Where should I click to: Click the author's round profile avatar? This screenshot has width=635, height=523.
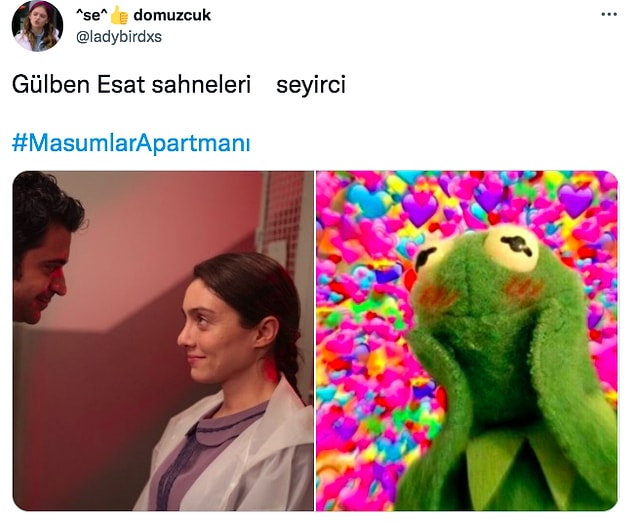38,26
